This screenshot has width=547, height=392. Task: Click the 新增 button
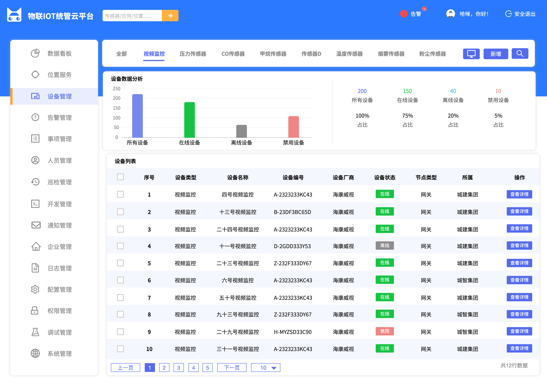(496, 54)
